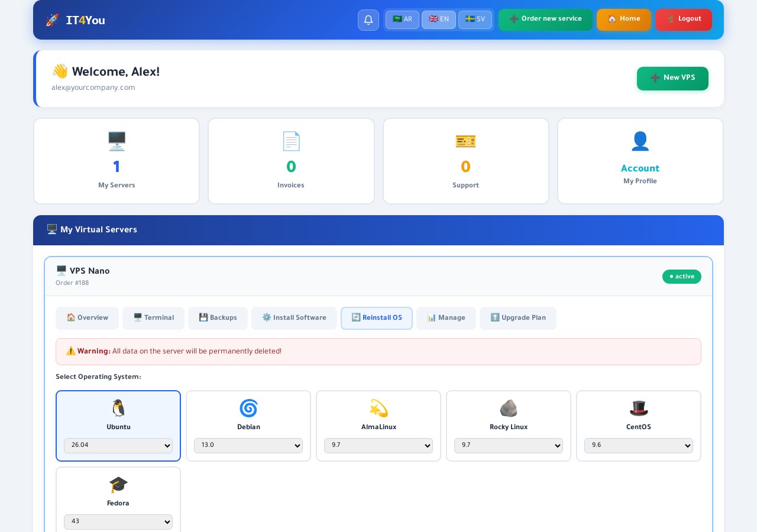Go to Home from the header
Image resolution: width=757 pixels, height=532 pixels.
click(x=624, y=20)
